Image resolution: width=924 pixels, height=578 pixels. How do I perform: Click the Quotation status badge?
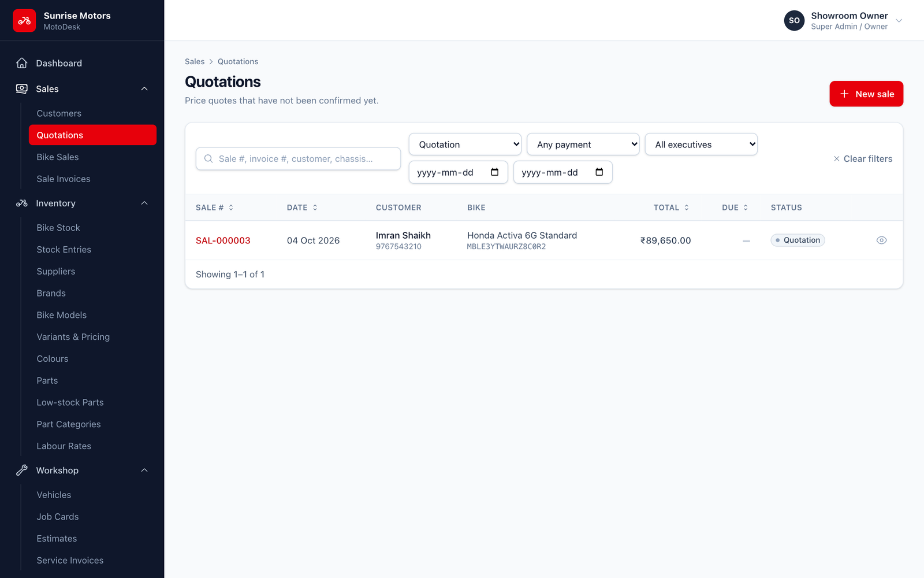click(798, 240)
